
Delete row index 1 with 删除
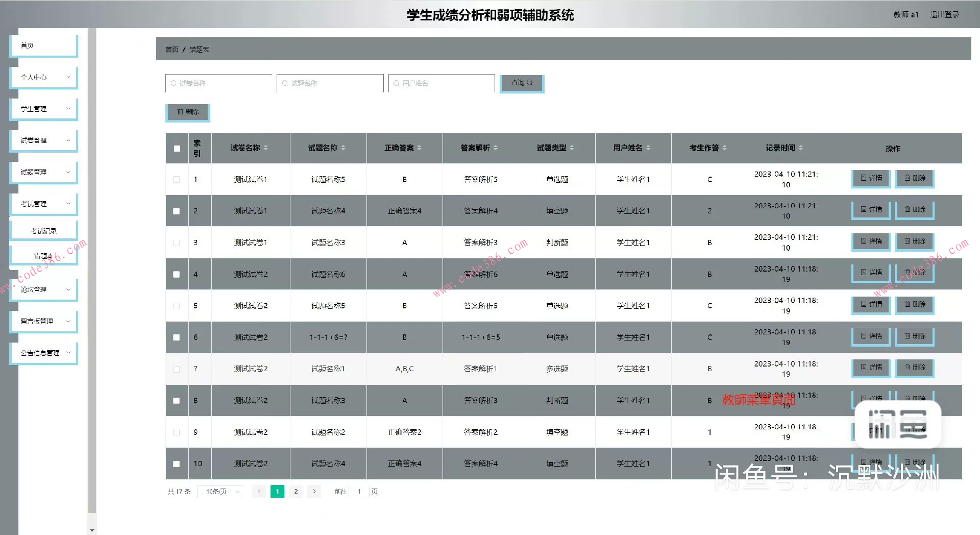tap(915, 178)
